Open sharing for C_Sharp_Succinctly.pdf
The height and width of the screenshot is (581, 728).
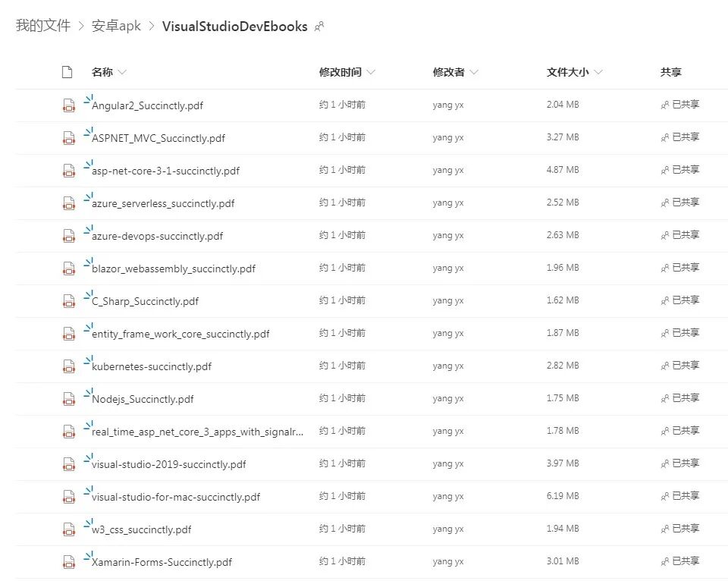pos(680,300)
